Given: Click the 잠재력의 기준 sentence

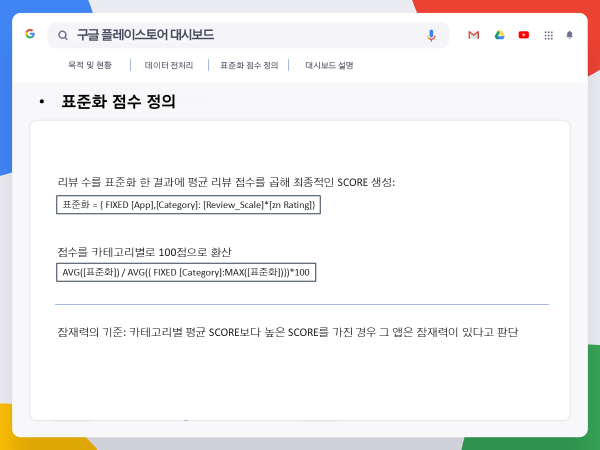Looking at the screenshot, I should (x=288, y=332).
